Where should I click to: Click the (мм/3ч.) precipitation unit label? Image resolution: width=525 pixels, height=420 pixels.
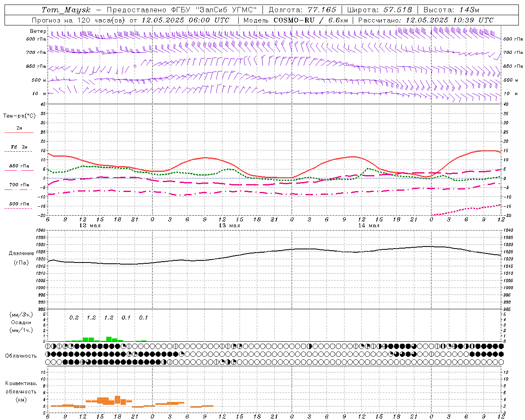(x=21, y=315)
